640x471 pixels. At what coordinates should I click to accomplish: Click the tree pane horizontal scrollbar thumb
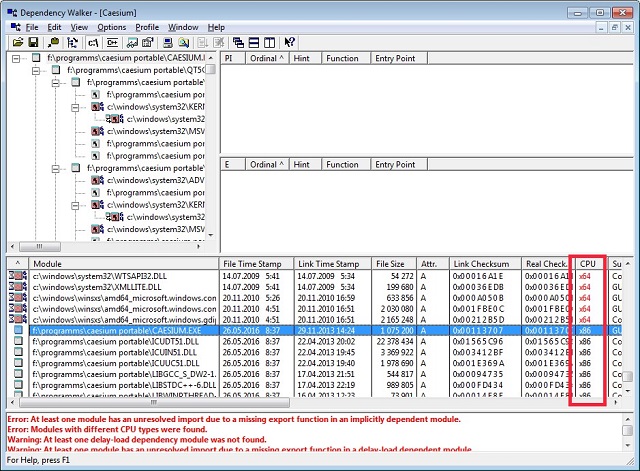point(40,247)
